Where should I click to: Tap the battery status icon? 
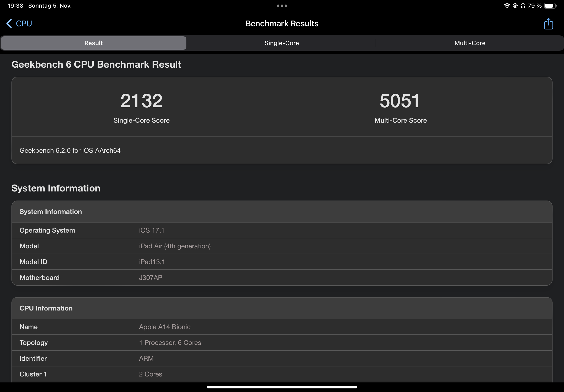click(550, 6)
